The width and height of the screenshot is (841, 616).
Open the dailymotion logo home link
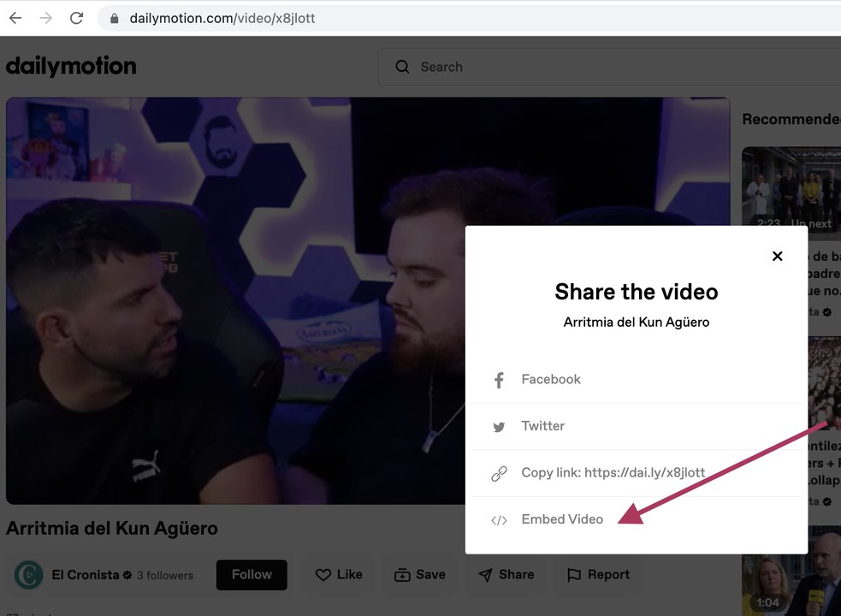coord(71,66)
